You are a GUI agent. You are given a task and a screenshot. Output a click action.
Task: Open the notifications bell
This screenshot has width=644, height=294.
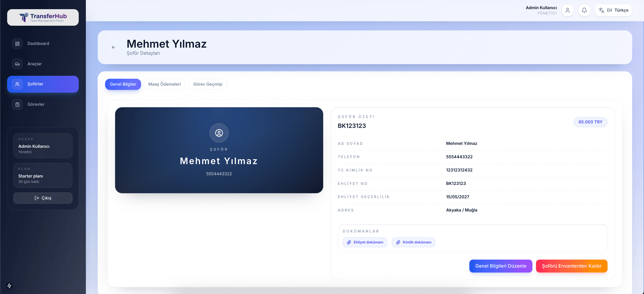[584, 10]
